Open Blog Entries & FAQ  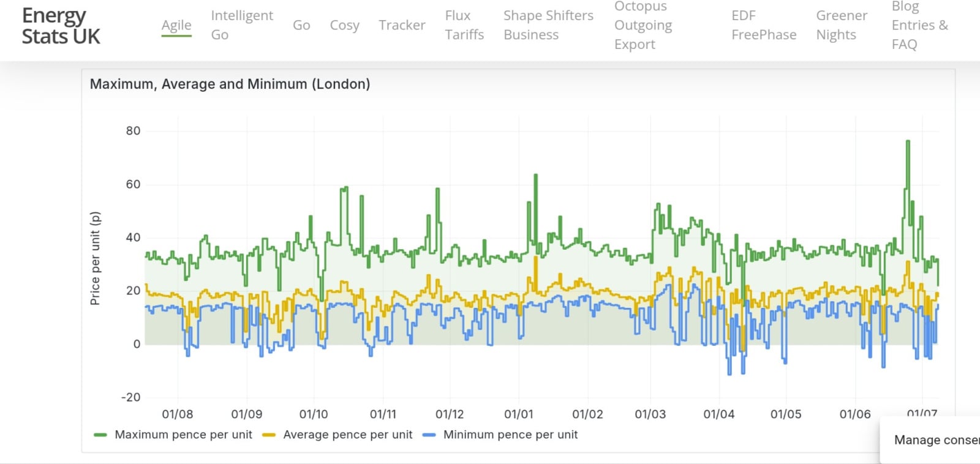pyautogui.click(x=919, y=25)
